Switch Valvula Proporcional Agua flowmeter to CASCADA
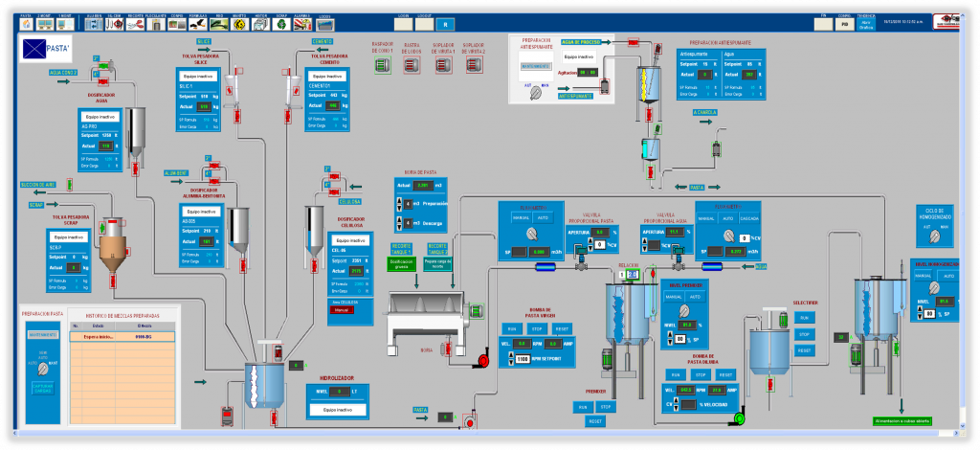Viewport: 980px width, 450px height. (749, 218)
